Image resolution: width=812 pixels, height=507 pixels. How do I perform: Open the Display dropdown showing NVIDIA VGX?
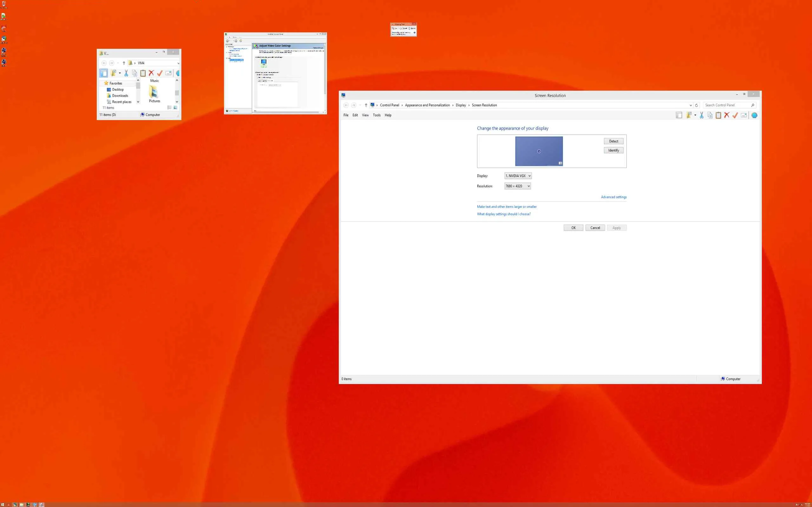click(x=518, y=176)
